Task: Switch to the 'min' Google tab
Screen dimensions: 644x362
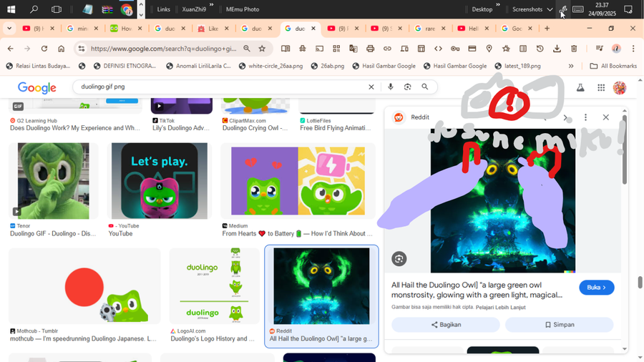Action: tap(82, 29)
